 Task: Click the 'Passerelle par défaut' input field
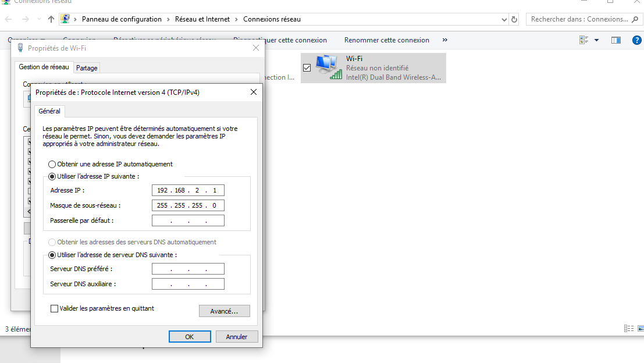click(188, 220)
